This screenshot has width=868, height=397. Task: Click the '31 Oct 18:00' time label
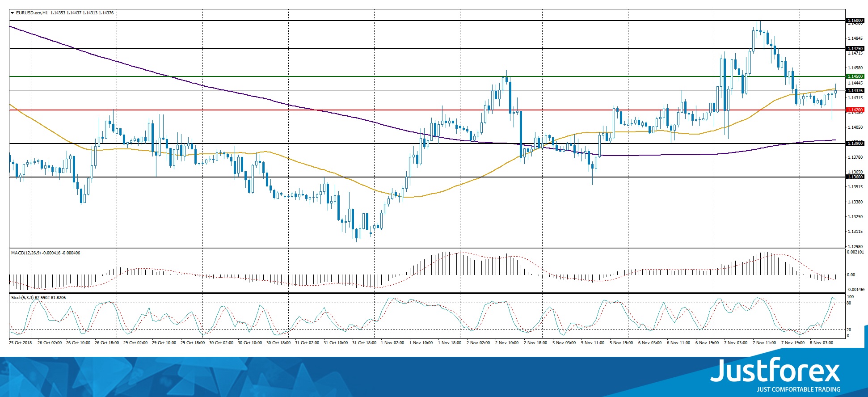pos(364,343)
